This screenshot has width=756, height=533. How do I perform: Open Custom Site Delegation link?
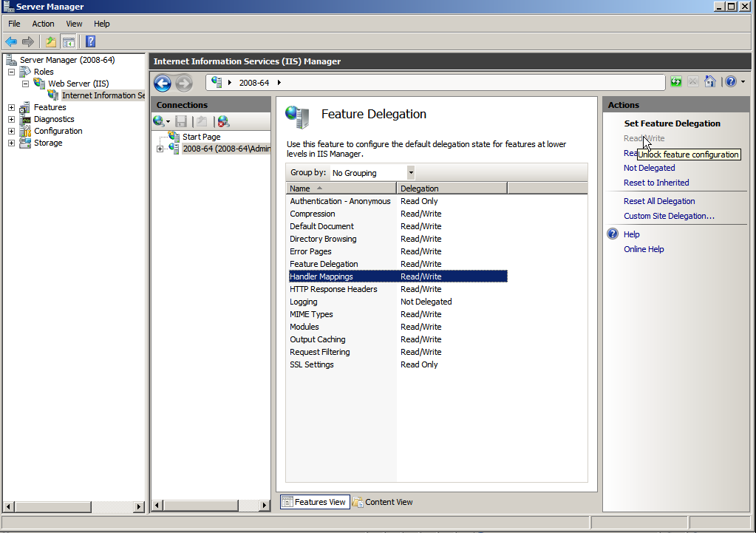669,216
